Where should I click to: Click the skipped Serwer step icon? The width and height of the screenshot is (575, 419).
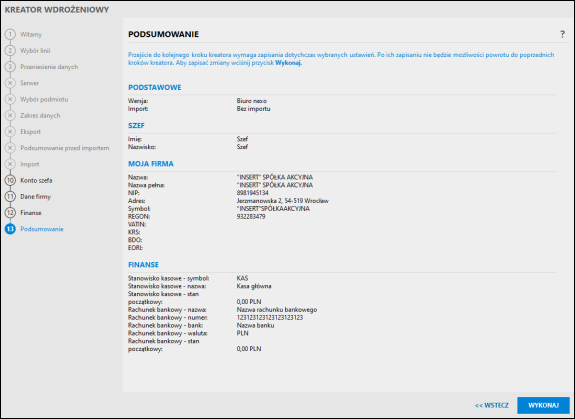point(10,83)
